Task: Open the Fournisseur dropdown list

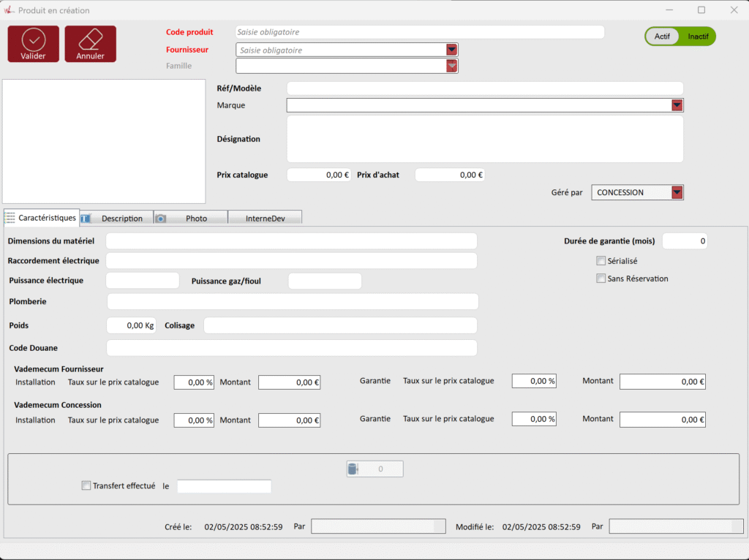Action: pos(452,50)
